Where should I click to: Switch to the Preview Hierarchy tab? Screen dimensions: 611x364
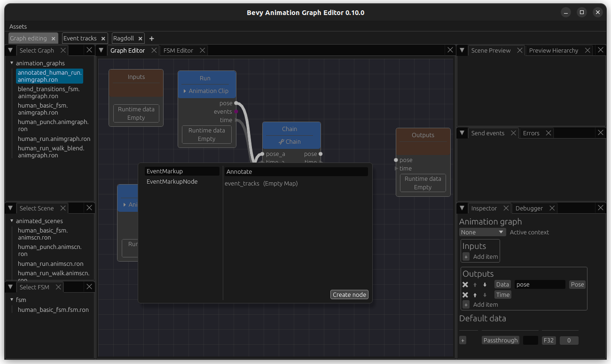coord(553,50)
